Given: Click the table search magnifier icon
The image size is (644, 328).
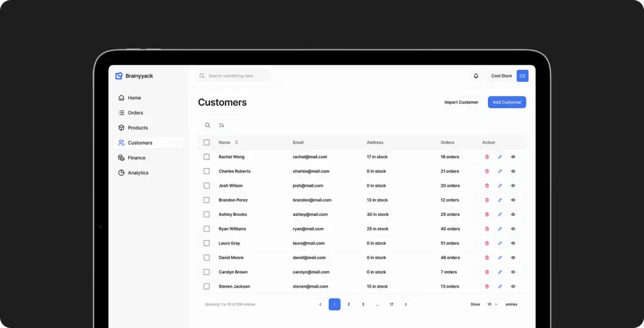Looking at the screenshot, I should click(208, 125).
